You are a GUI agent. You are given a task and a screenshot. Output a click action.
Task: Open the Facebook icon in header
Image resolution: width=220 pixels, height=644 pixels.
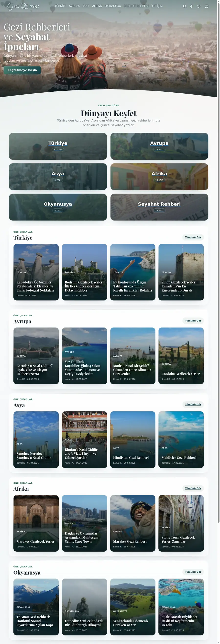(x=191, y=6)
